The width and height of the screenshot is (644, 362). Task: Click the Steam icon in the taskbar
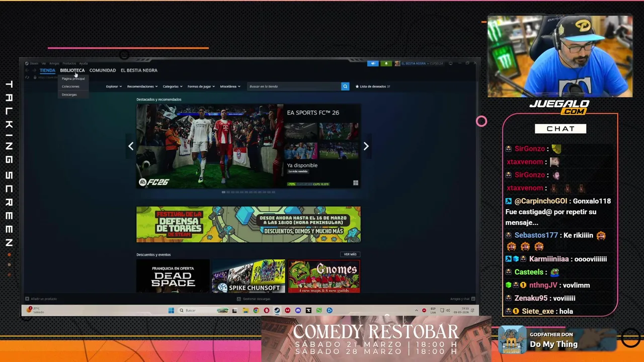277,310
